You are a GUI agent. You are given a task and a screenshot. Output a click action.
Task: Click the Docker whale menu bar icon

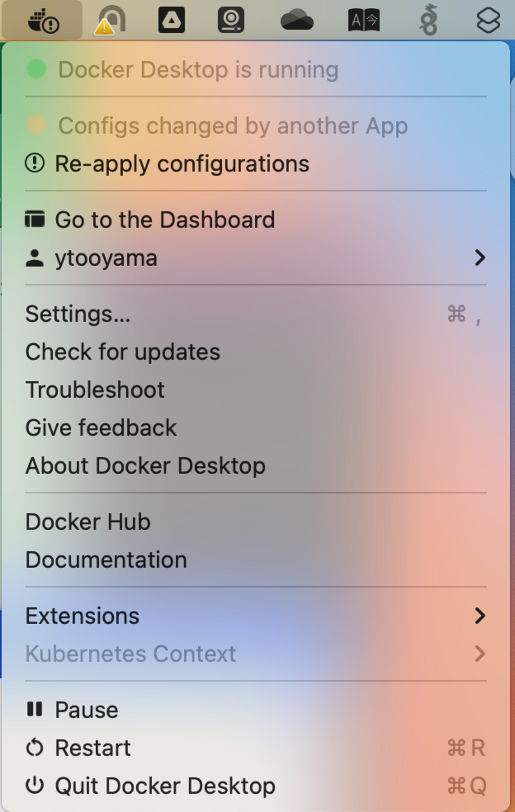pyautogui.click(x=43, y=20)
